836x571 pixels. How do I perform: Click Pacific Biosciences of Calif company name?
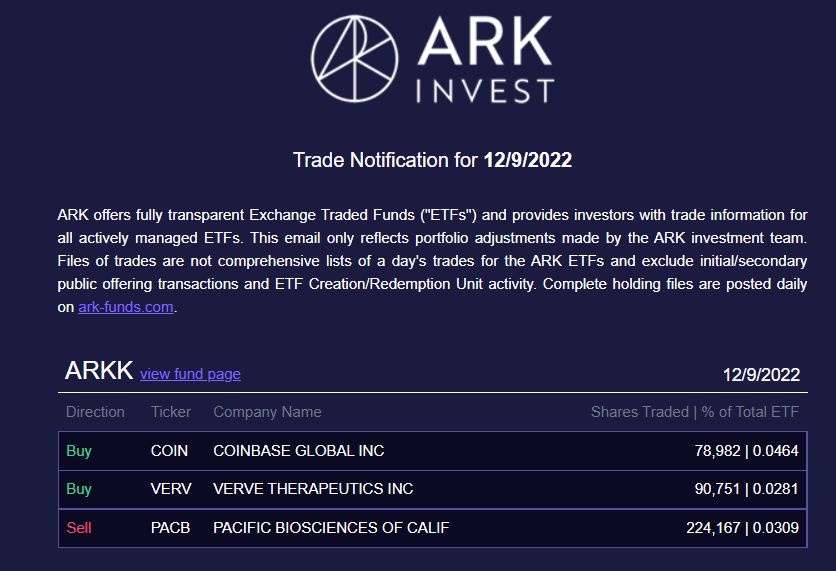(x=331, y=527)
